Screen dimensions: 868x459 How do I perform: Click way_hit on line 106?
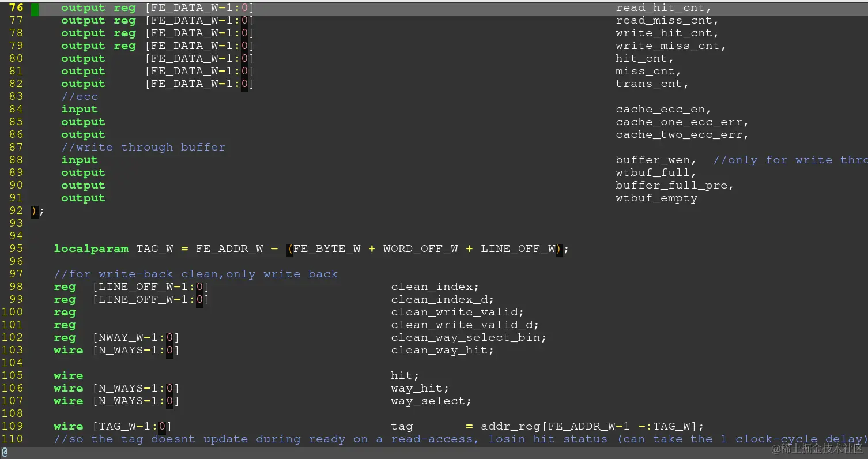(417, 389)
